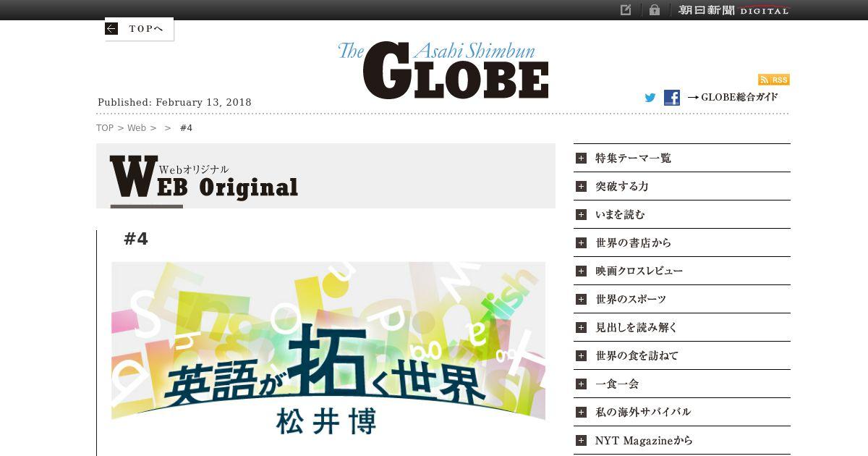Click the TOP breadcrumb link
This screenshot has height=456, width=868.
coord(105,128)
